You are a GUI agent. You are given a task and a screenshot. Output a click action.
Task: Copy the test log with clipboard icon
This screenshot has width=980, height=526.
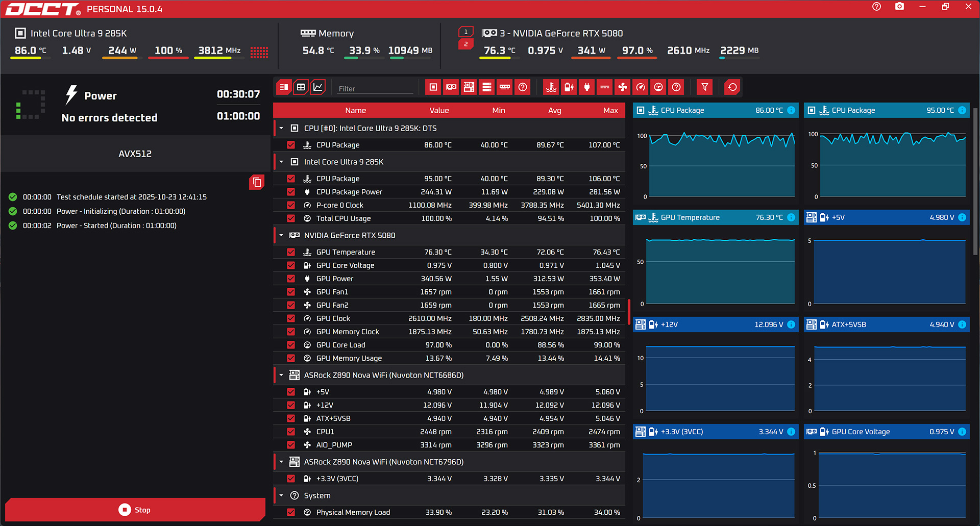point(257,182)
